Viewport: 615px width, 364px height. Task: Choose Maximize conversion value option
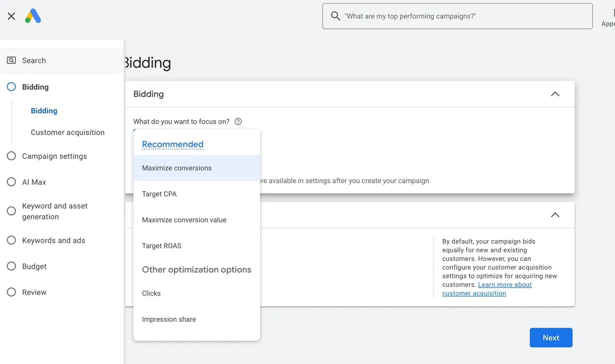pos(197,220)
